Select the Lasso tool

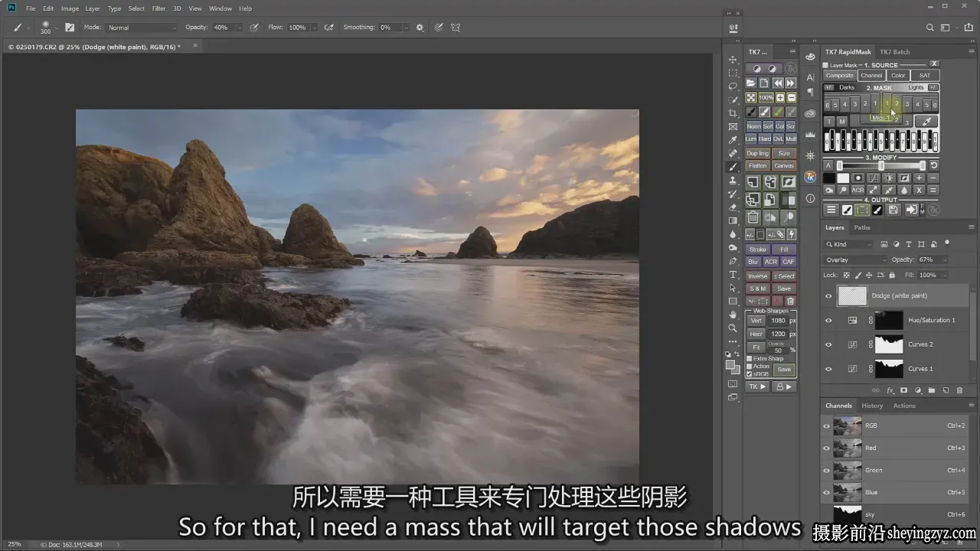coord(733,86)
